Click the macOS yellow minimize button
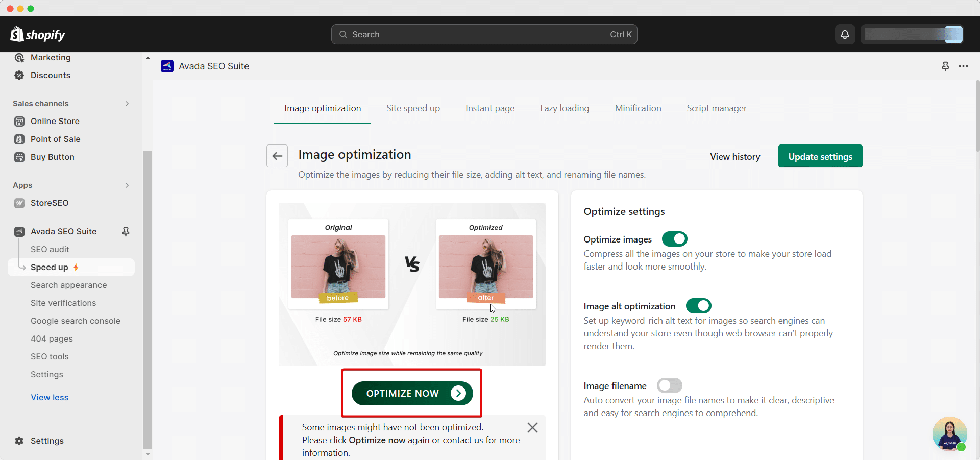Viewport: 980px width, 460px height. (20, 9)
